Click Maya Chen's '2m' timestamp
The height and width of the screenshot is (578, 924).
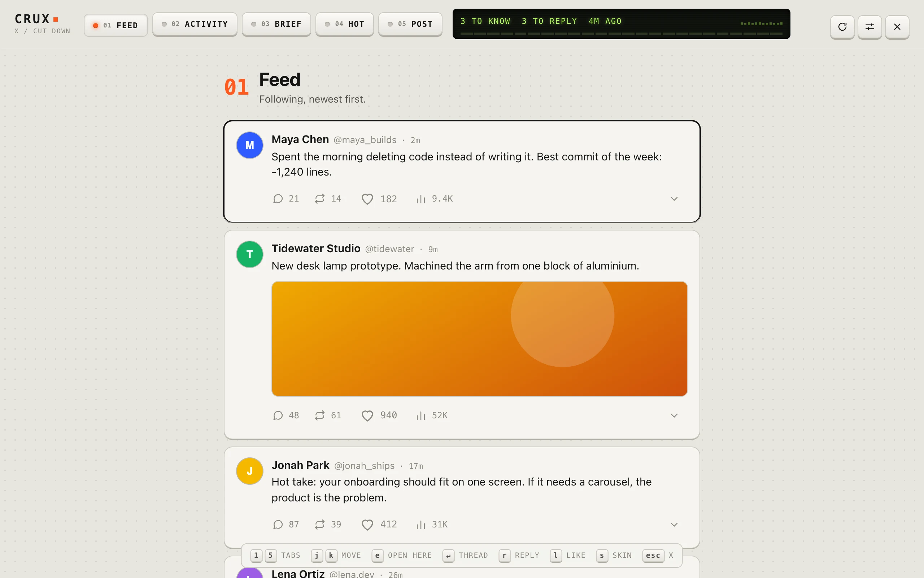tap(415, 140)
